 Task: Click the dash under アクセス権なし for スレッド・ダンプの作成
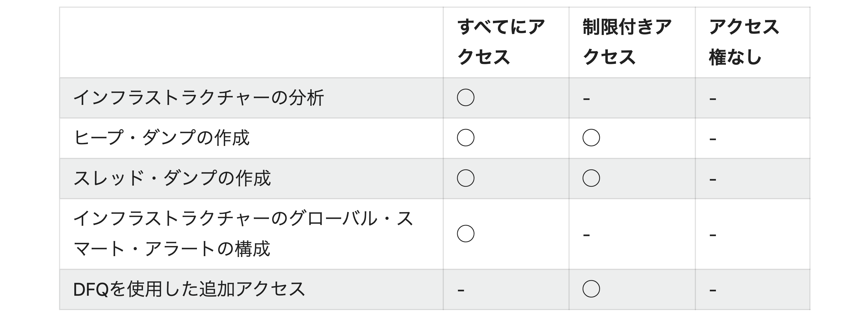[712, 180]
